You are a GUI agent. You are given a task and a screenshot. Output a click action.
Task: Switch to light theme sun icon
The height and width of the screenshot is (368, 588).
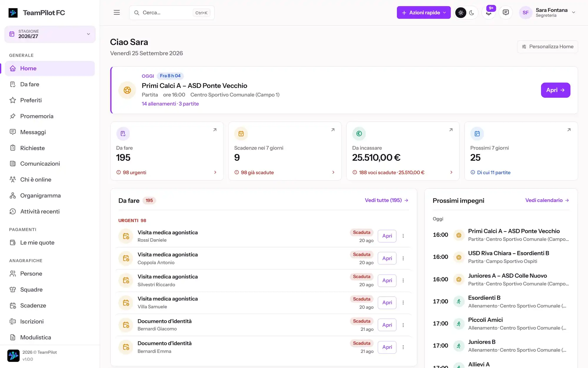(x=461, y=13)
